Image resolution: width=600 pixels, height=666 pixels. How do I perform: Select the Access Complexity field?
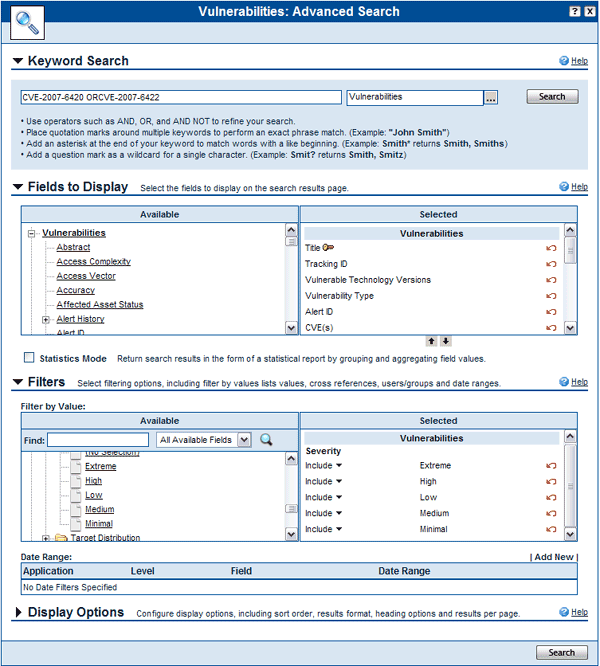[93, 262]
